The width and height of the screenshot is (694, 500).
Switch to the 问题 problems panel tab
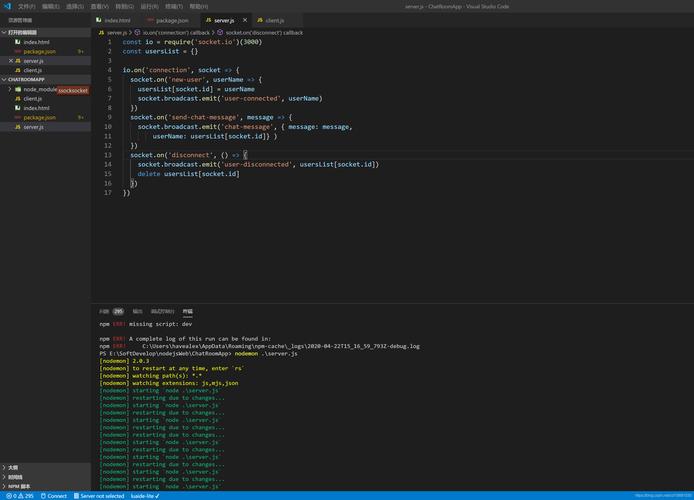[111, 312]
